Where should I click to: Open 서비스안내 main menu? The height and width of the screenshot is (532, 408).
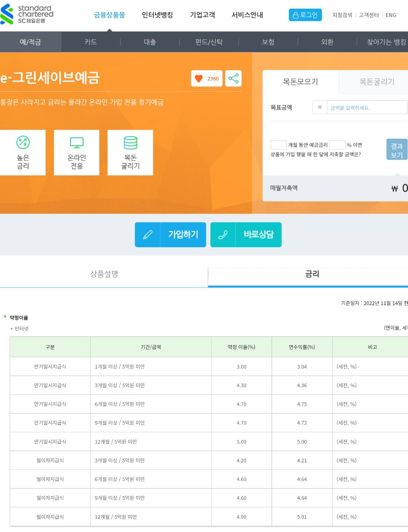[x=247, y=15]
